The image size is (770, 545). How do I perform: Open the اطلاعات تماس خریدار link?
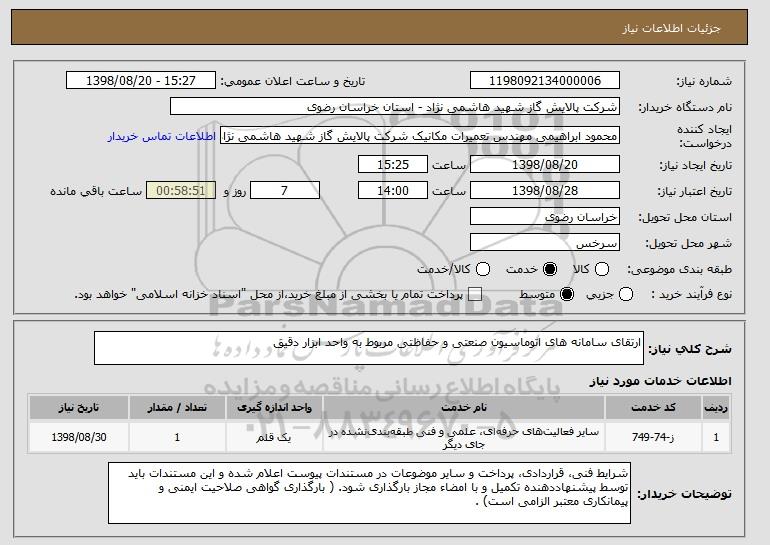click(162, 136)
